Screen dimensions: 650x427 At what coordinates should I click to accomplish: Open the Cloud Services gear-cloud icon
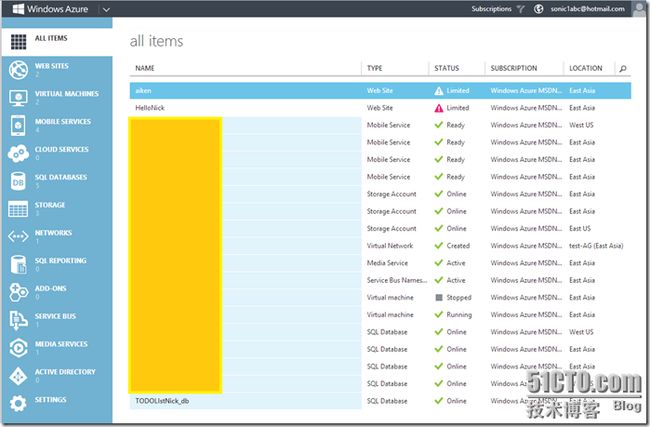click(18, 153)
